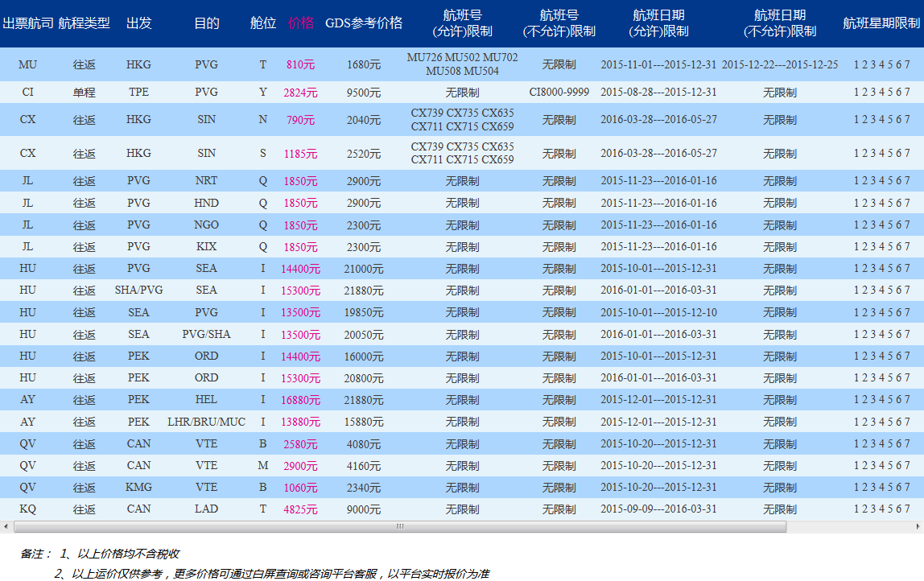Click the 2015-08-28---2015-12-31 date range cell

coord(659,92)
